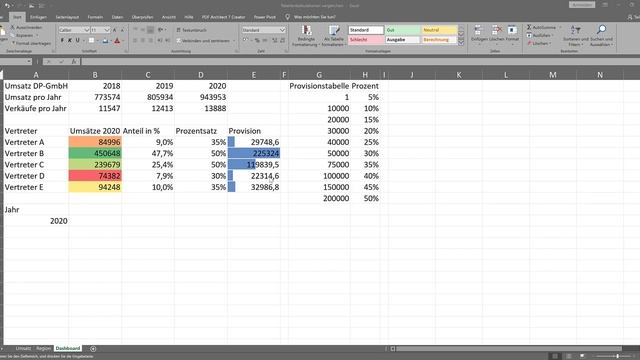Viewport: 640px width, 360px height.
Task: Click the Undo arrow in title bar
Action: pyautogui.click(x=7, y=6)
